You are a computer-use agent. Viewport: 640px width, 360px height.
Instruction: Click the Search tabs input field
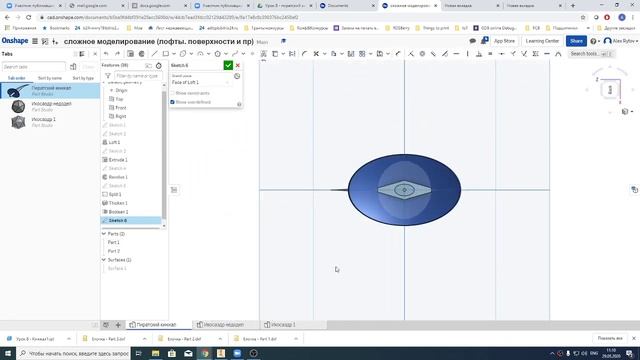click(x=33, y=67)
